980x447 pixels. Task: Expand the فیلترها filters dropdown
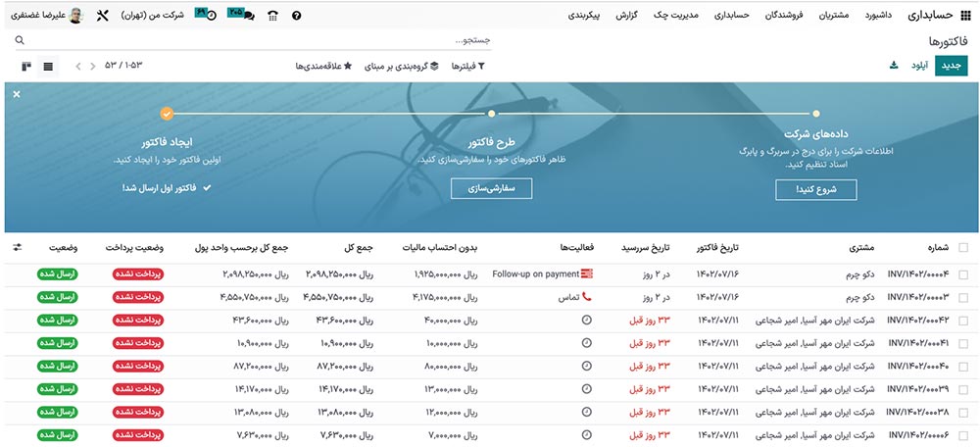point(468,66)
